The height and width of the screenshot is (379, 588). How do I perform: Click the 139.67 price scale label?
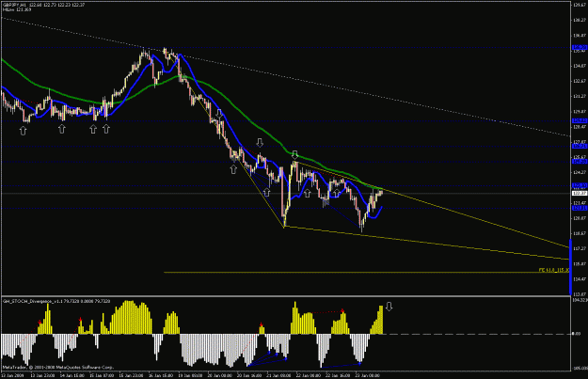[580, 5]
